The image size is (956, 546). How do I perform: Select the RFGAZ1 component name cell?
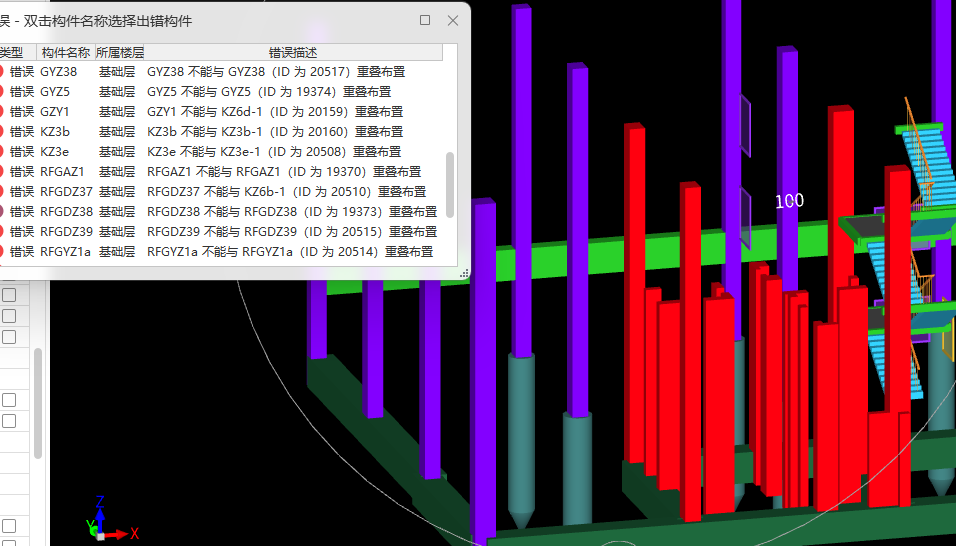point(62,172)
